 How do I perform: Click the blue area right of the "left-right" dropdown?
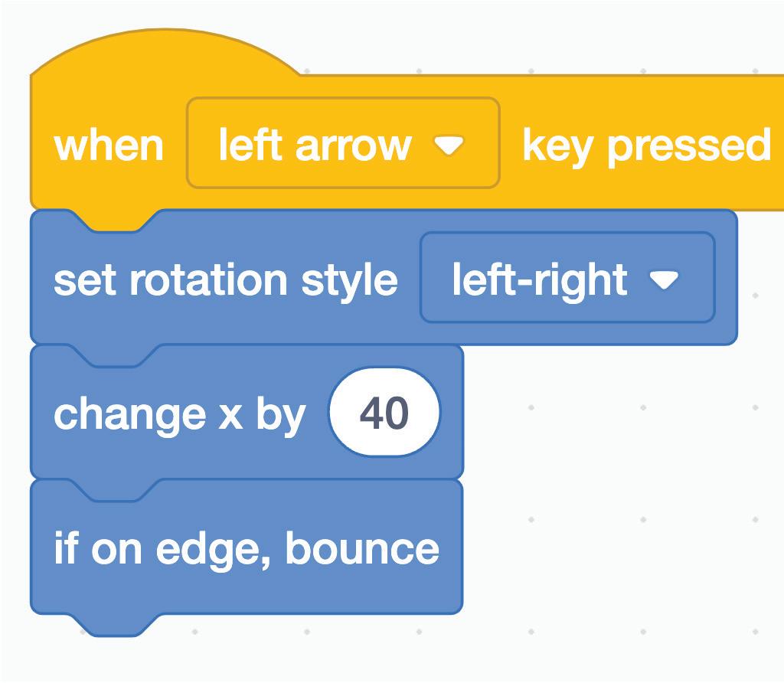point(726,278)
